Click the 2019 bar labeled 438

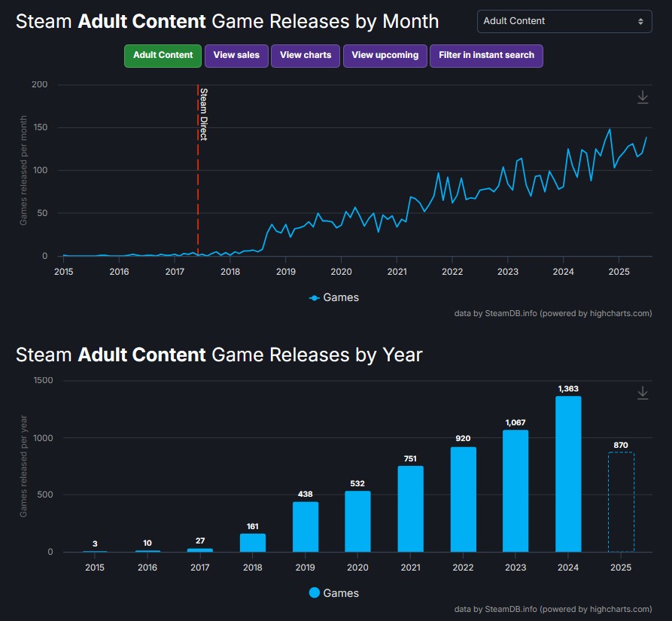click(306, 527)
